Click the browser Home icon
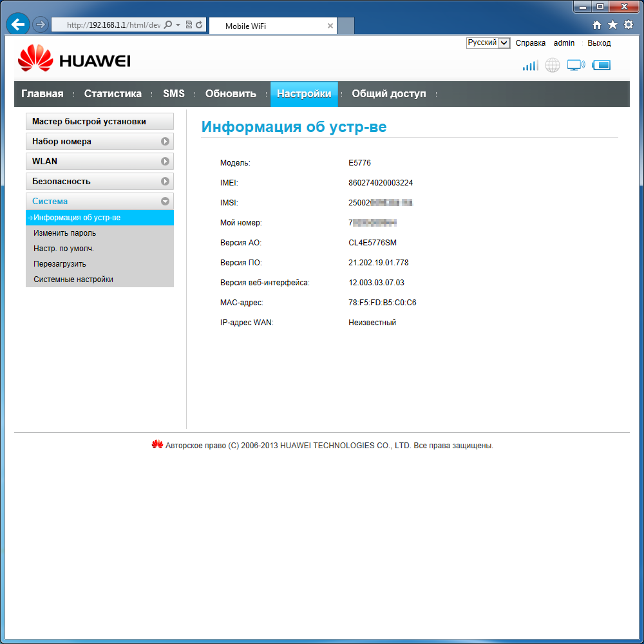The width and height of the screenshot is (644, 644). (x=597, y=25)
